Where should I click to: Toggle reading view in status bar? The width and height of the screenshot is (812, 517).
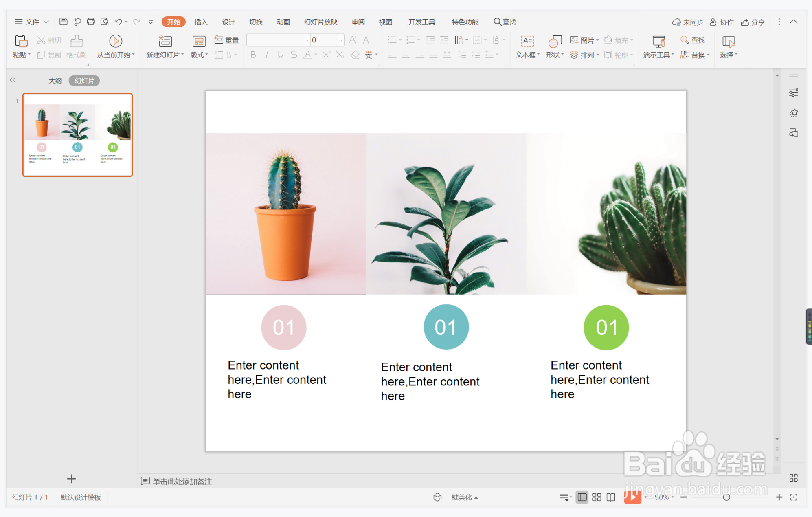(611, 497)
